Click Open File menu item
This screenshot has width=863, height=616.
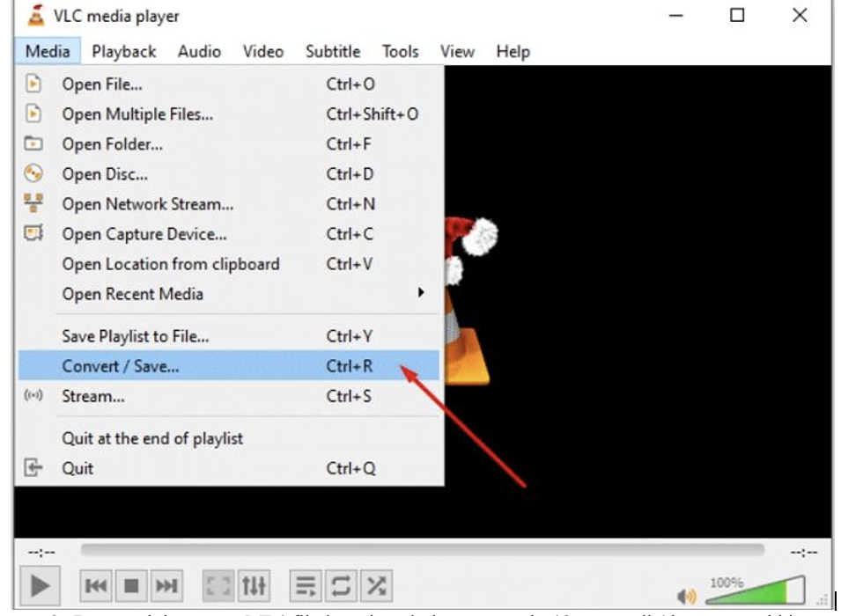(101, 84)
